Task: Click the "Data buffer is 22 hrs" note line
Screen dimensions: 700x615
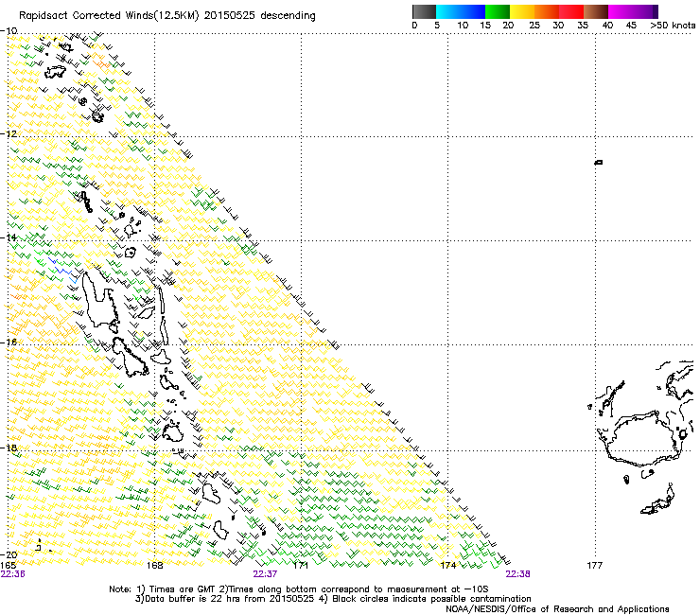Action: (x=333, y=599)
